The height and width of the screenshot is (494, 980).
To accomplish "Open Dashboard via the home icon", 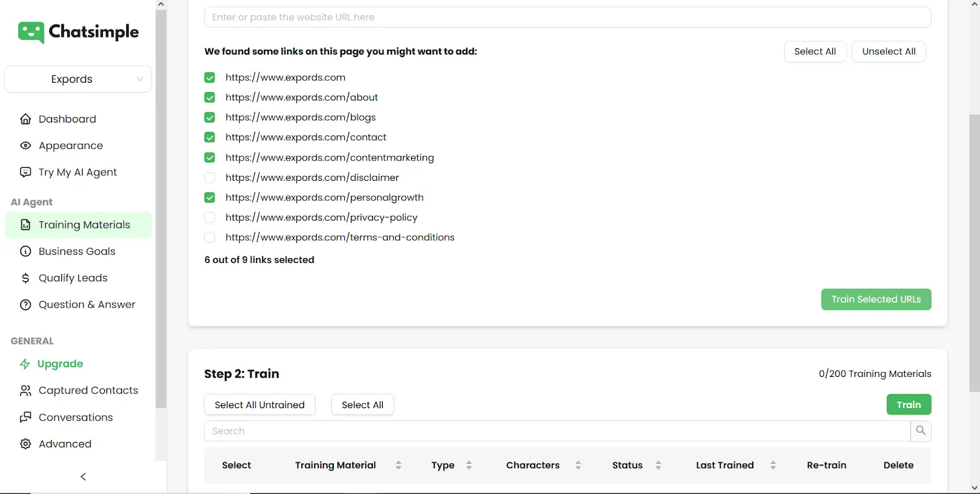I will pos(26,119).
